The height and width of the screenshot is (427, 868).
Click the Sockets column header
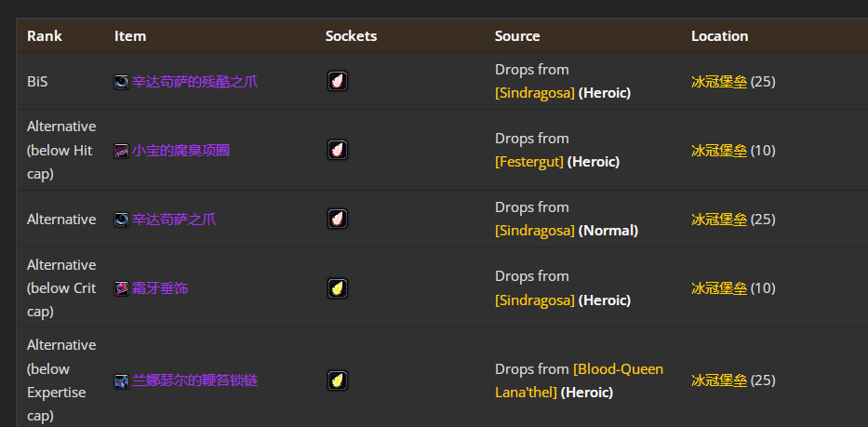[x=351, y=36]
